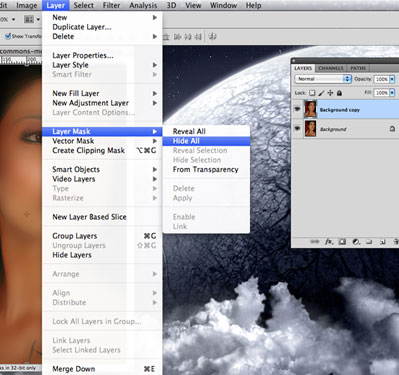Choose New Layer Based Slice

[x=102, y=217]
